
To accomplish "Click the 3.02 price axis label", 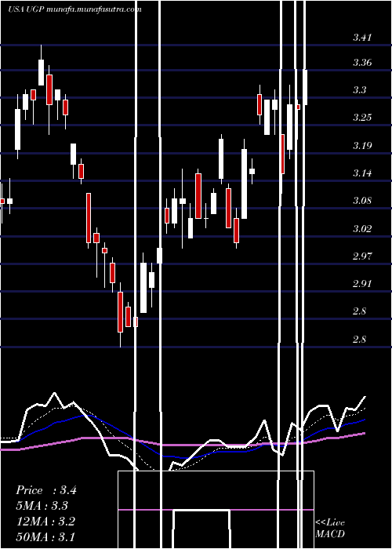I will (362, 229).
